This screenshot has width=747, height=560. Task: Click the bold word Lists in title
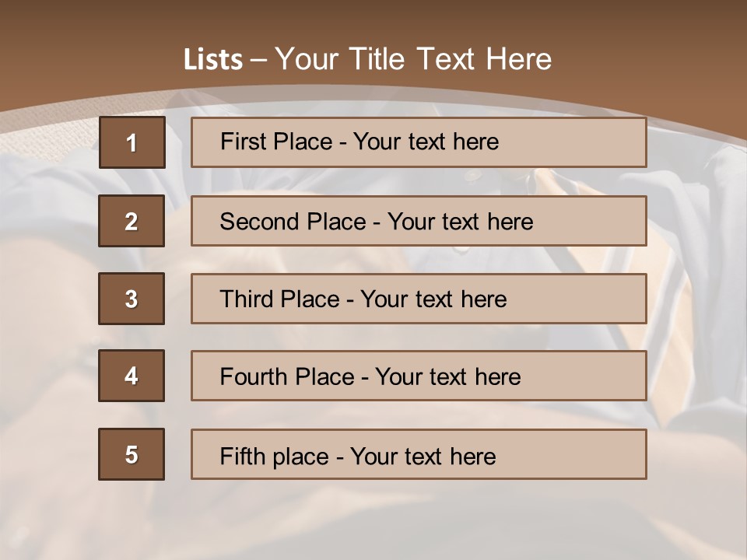click(x=213, y=60)
